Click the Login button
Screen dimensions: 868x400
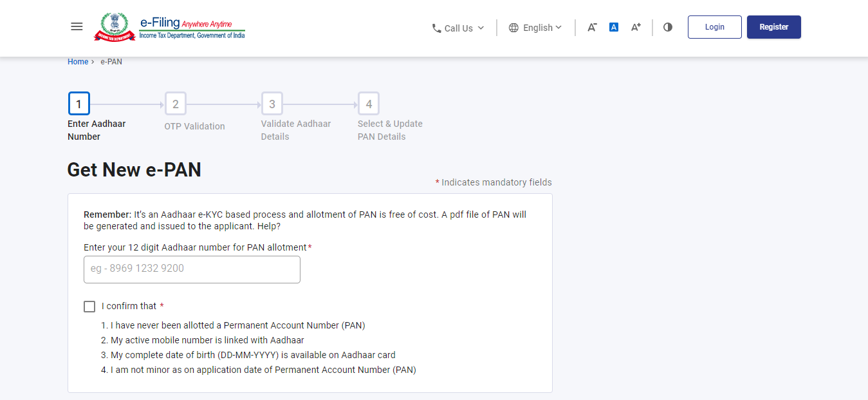[x=714, y=26]
